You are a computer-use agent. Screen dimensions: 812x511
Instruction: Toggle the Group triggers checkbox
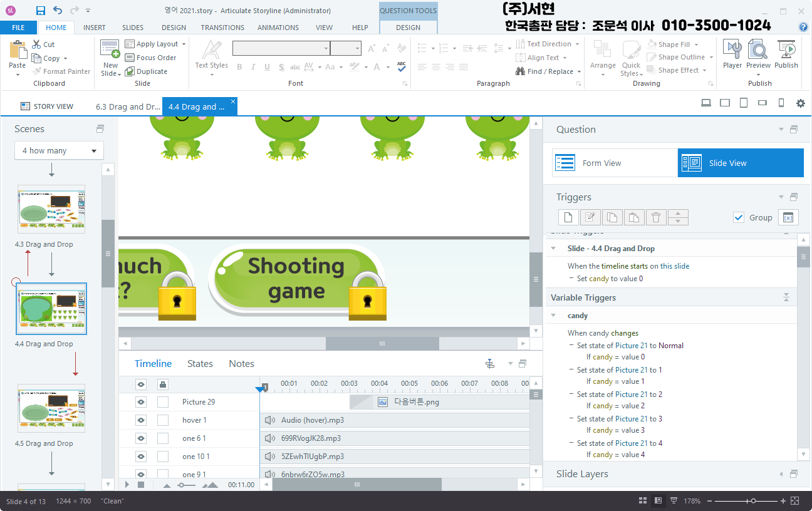coord(738,217)
